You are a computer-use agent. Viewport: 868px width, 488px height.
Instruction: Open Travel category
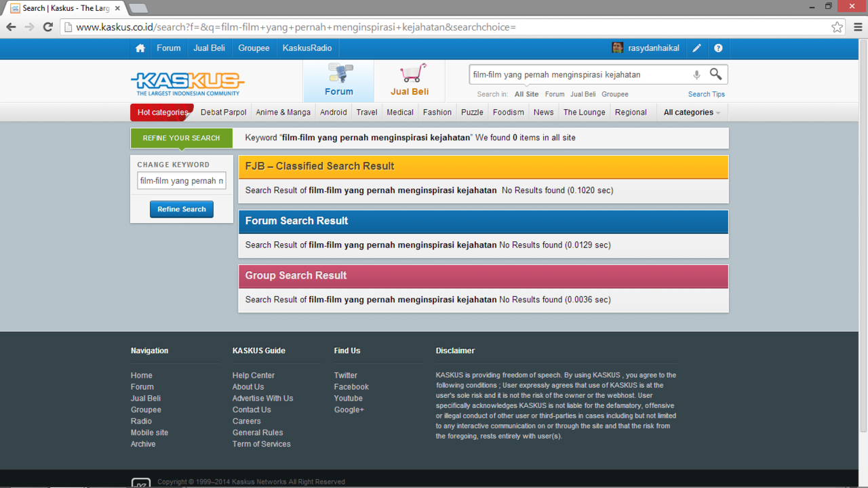click(367, 113)
